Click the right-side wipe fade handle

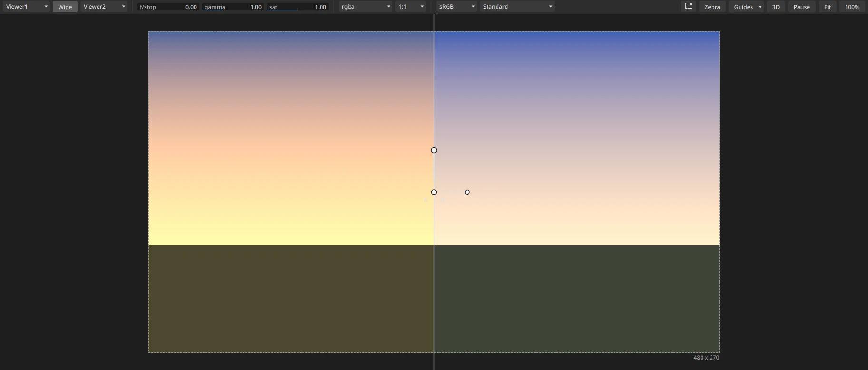(x=467, y=192)
